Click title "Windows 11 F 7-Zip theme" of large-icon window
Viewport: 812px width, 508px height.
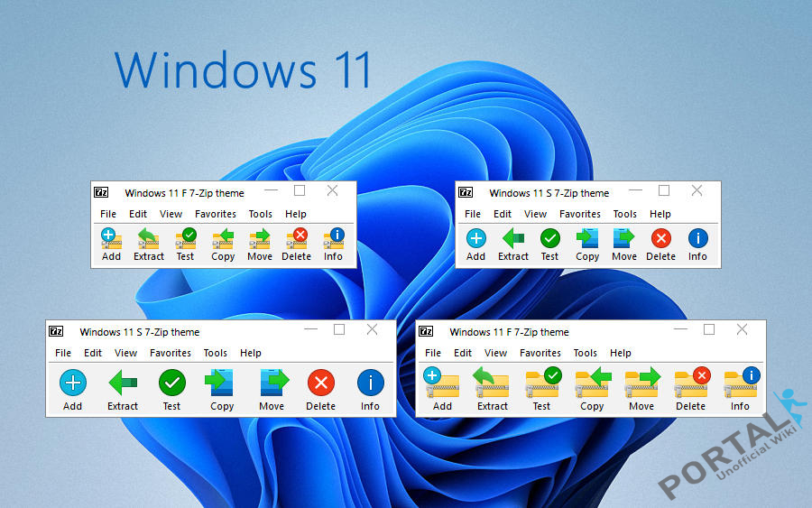coord(509,331)
